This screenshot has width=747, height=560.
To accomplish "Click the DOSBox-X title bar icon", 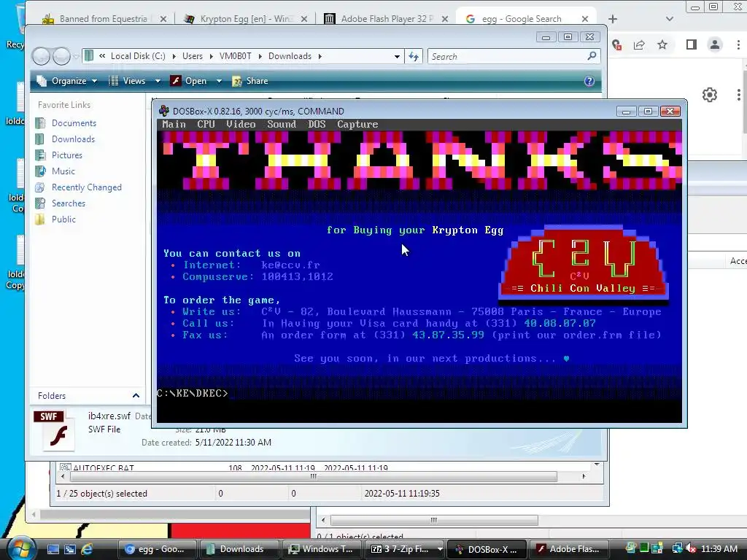I will [x=164, y=111].
